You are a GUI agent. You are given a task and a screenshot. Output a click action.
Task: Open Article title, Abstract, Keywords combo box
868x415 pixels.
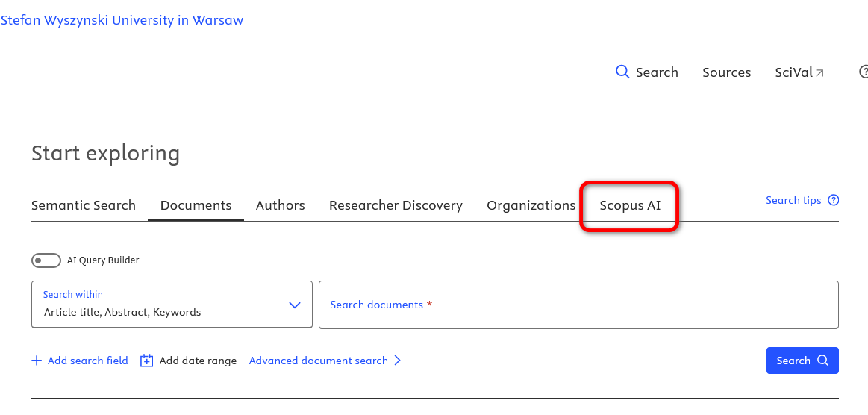(x=172, y=305)
